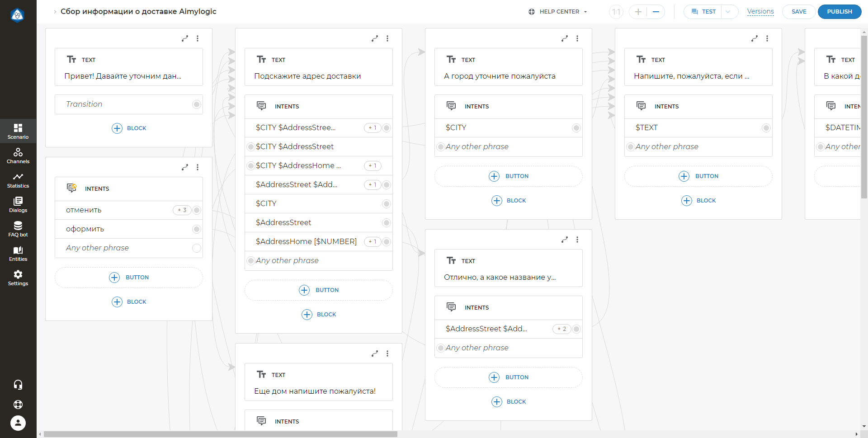This screenshot has height=438, width=868.
Task: Open the Aimylogic logo home
Action: [x=18, y=15]
